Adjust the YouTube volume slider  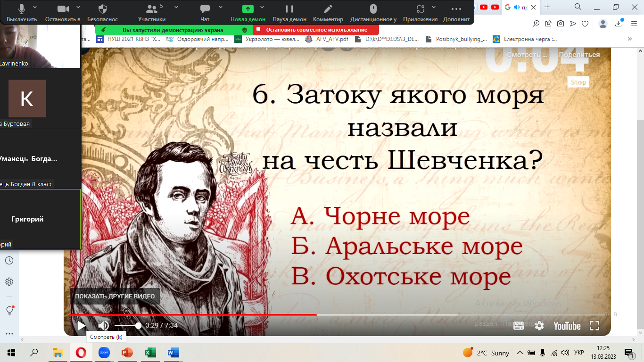(128, 326)
